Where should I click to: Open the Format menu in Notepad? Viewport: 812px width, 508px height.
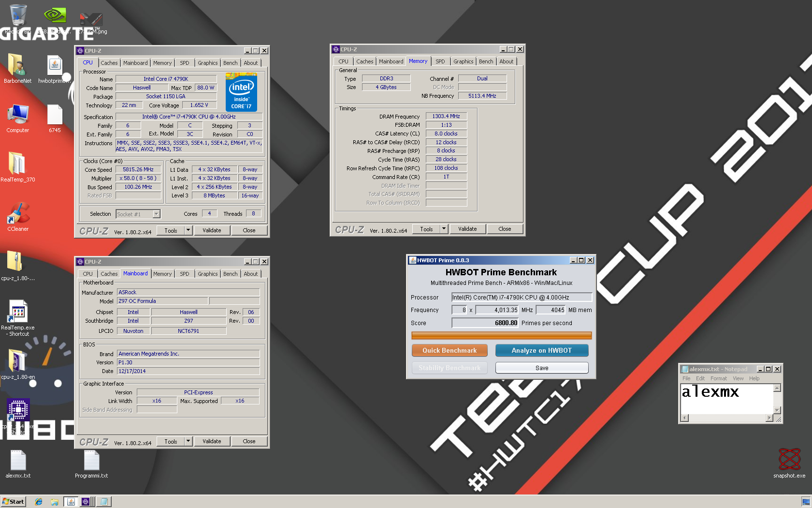(718, 378)
